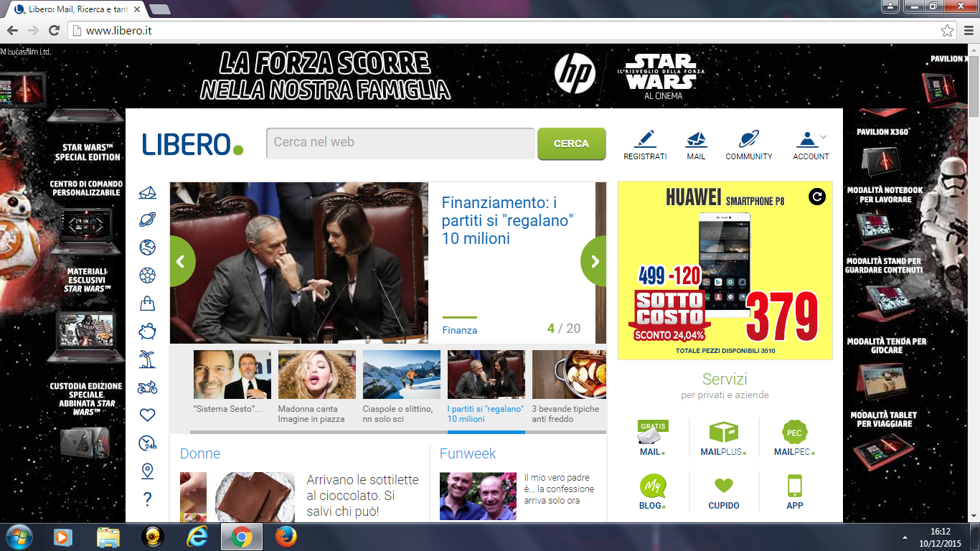Open the 'Finanziamento: i partiti si regalano' headline
Screen dimensions: 980x551
tap(508, 220)
